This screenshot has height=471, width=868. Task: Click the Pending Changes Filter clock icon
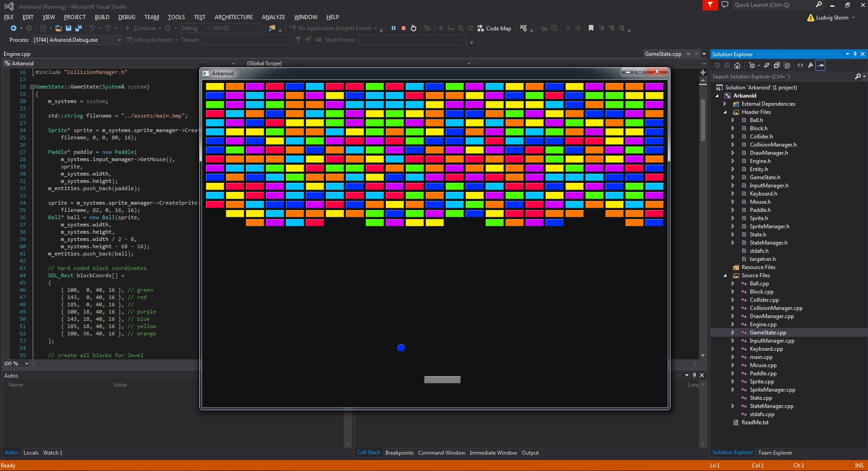coord(752,65)
